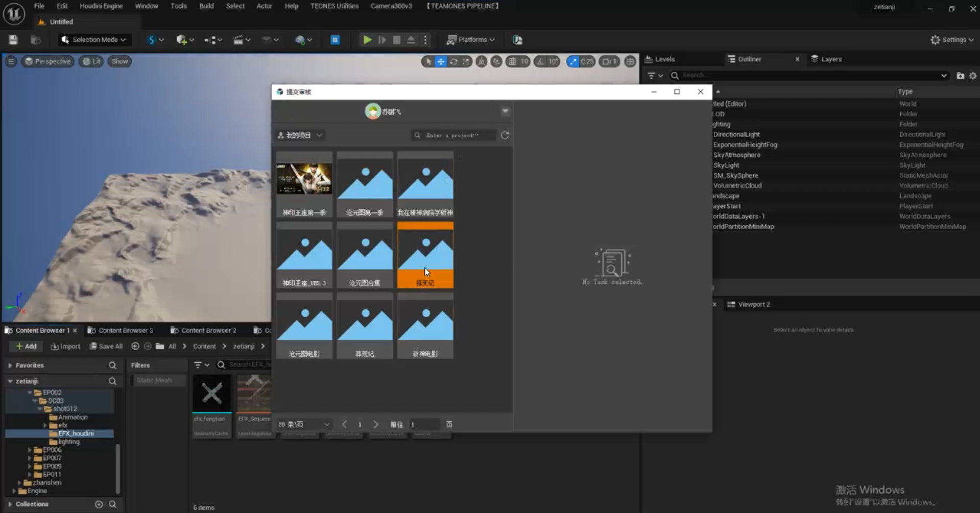The width and height of the screenshot is (980, 513).
Task: Expand the Platforms dropdown
Action: tap(471, 40)
